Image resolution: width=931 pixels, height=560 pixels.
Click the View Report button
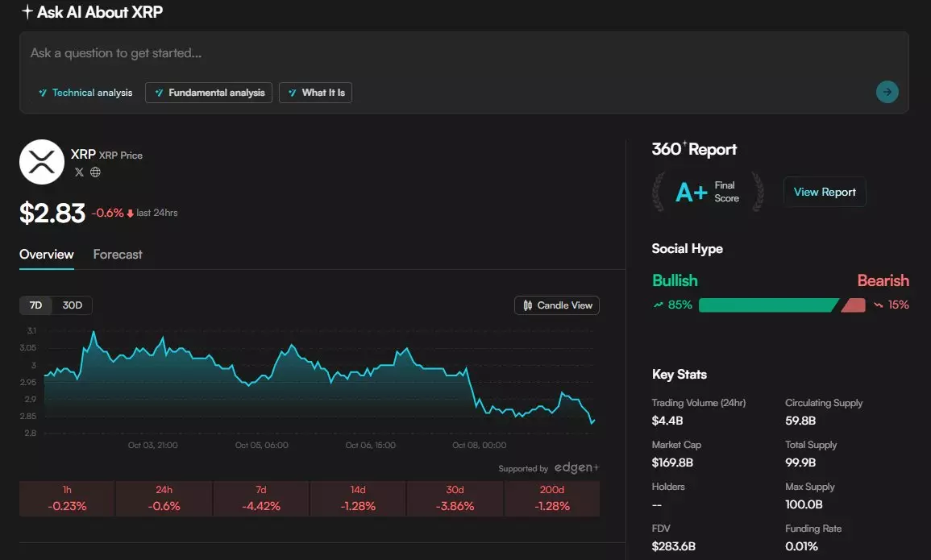(824, 192)
